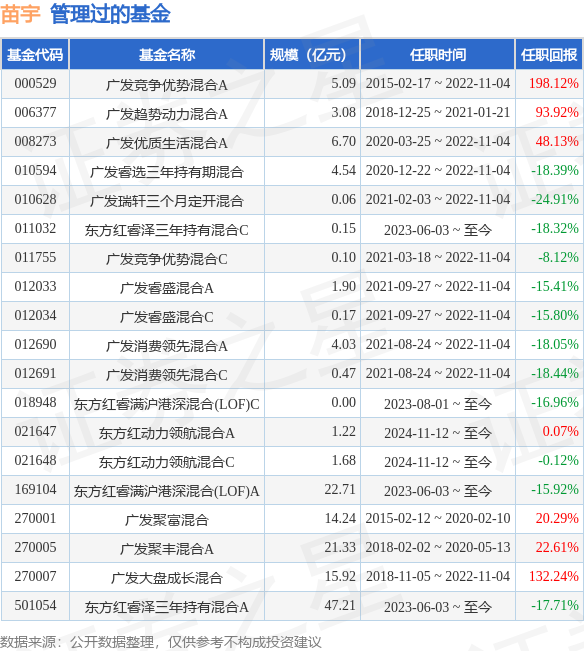The height and width of the screenshot is (651, 584).
Task: Click return value -18.39%
Action: pyautogui.click(x=555, y=171)
